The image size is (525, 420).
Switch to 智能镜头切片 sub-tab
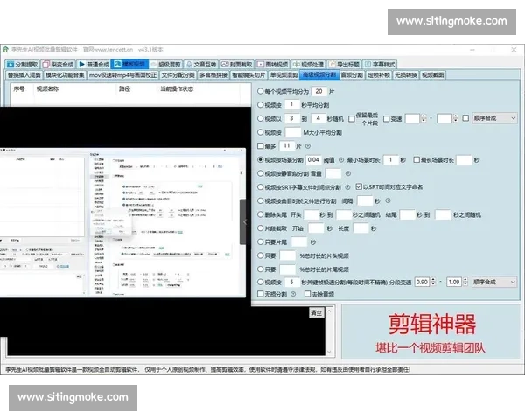coord(248,75)
